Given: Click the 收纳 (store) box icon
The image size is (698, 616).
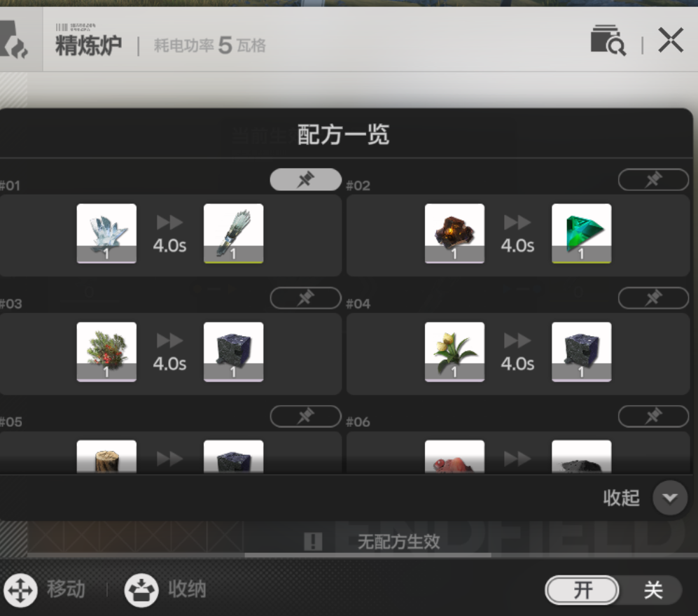Looking at the screenshot, I should point(140,590).
